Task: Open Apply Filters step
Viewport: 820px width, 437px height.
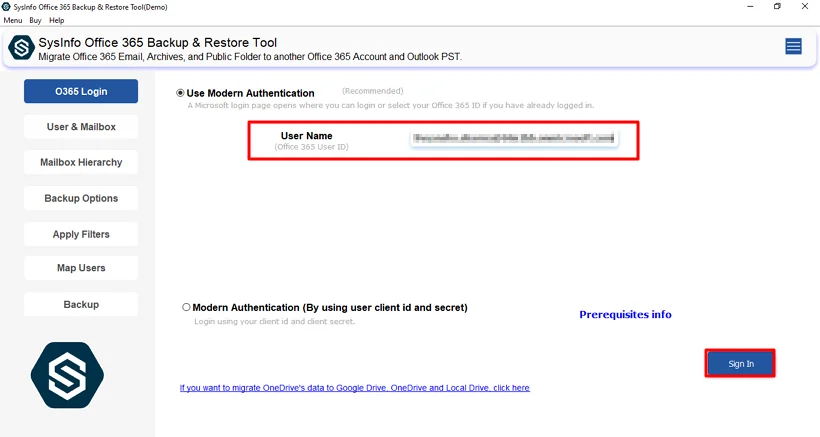Action: coord(81,234)
